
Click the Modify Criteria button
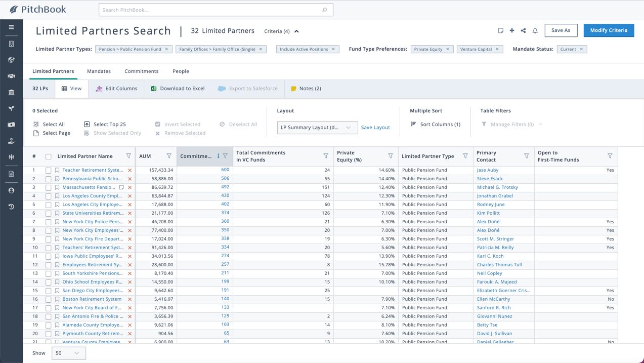pos(609,30)
